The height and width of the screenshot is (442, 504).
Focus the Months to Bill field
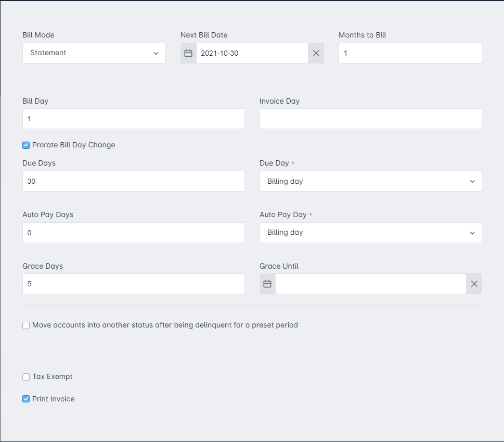410,53
